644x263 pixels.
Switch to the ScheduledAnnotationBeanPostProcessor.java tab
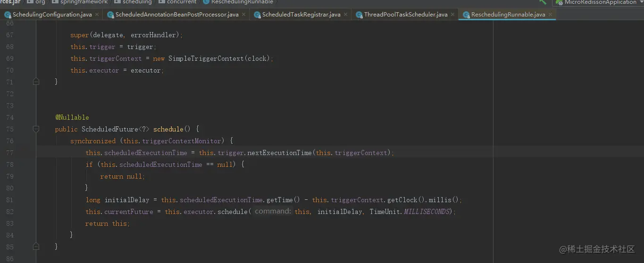[177, 15]
